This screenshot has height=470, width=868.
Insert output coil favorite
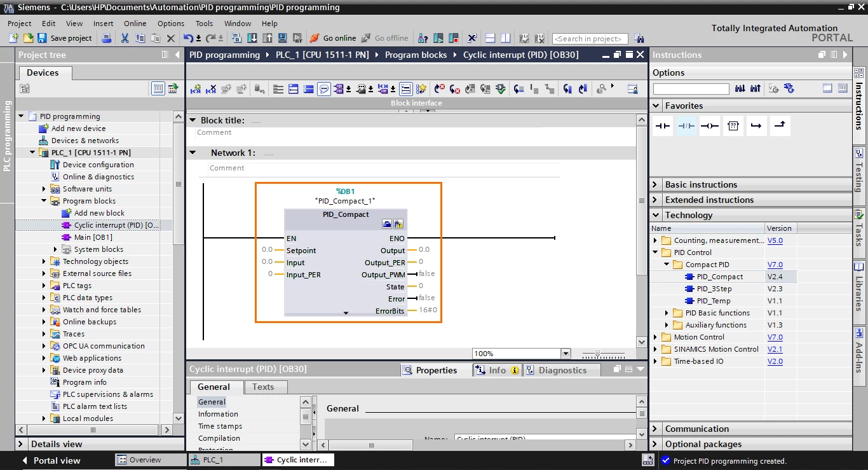point(710,126)
